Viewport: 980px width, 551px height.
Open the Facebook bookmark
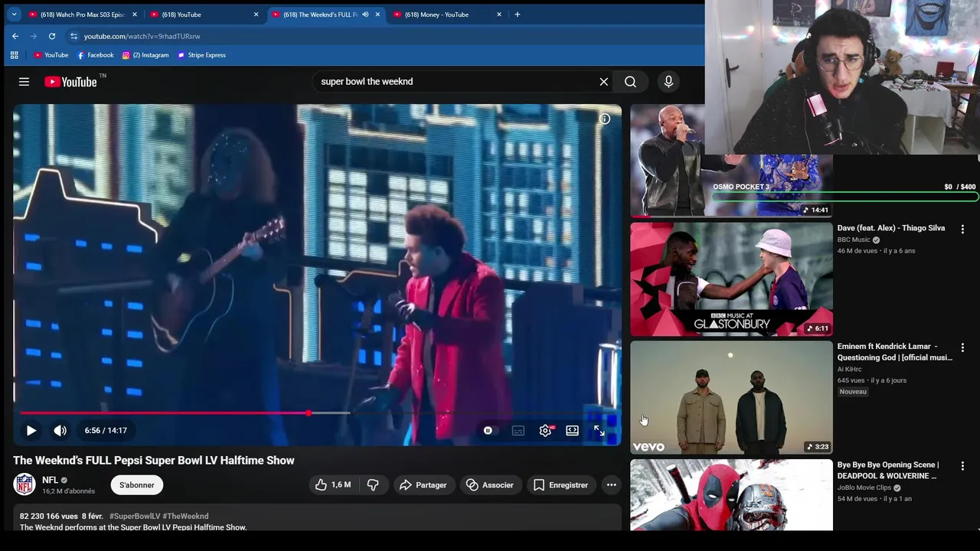[95, 55]
